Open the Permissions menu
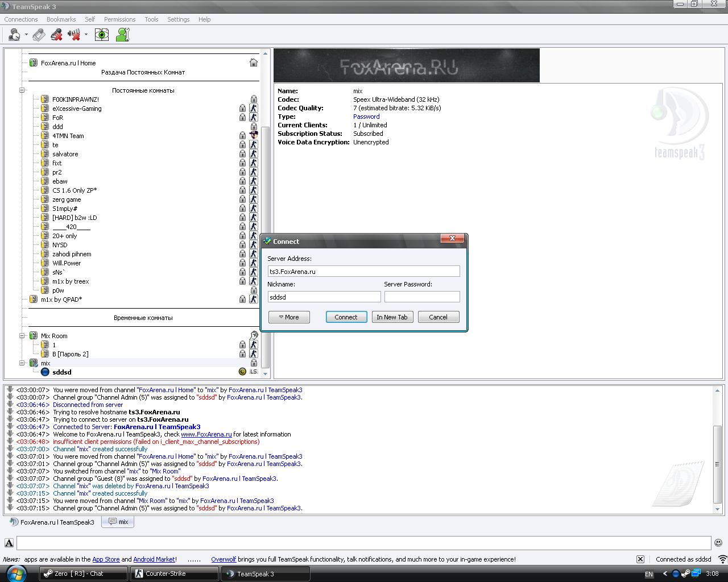 [119, 19]
